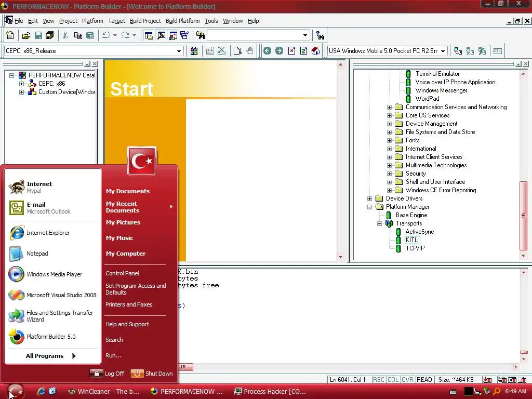Expand the Device Drivers catalog folder

click(x=369, y=199)
